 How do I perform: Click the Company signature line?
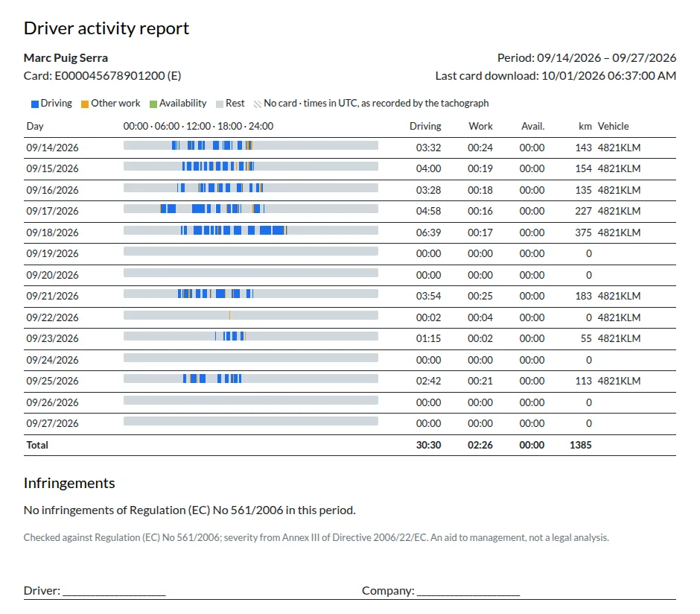click(x=468, y=591)
